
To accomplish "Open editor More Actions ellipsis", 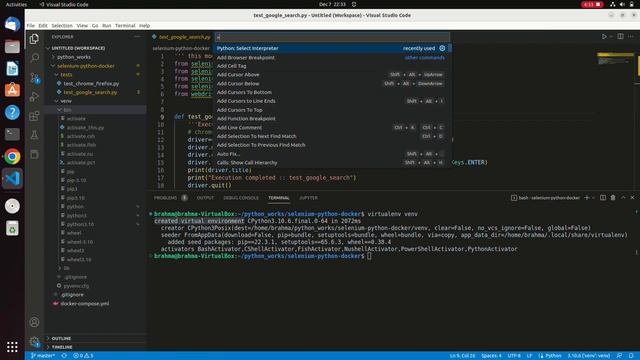I will point(631,37).
